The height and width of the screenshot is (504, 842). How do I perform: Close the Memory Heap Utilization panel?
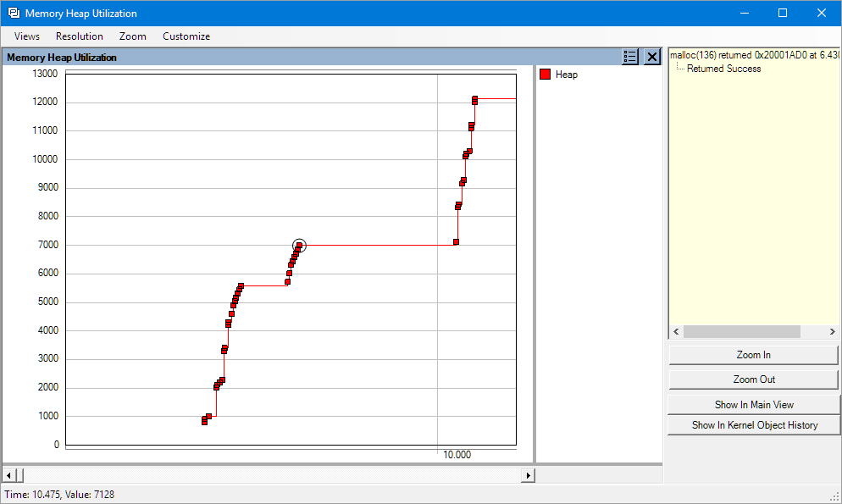[651, 57]
